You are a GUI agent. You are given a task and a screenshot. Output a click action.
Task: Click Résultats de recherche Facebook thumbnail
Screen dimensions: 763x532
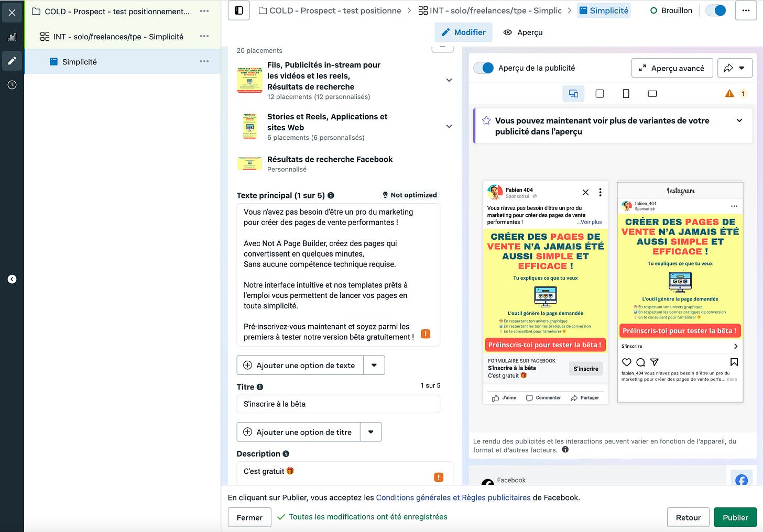click(249, 163)
